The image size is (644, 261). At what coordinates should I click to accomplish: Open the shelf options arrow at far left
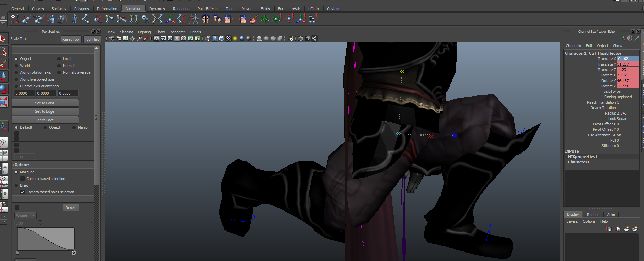click(x=3, y=24)
